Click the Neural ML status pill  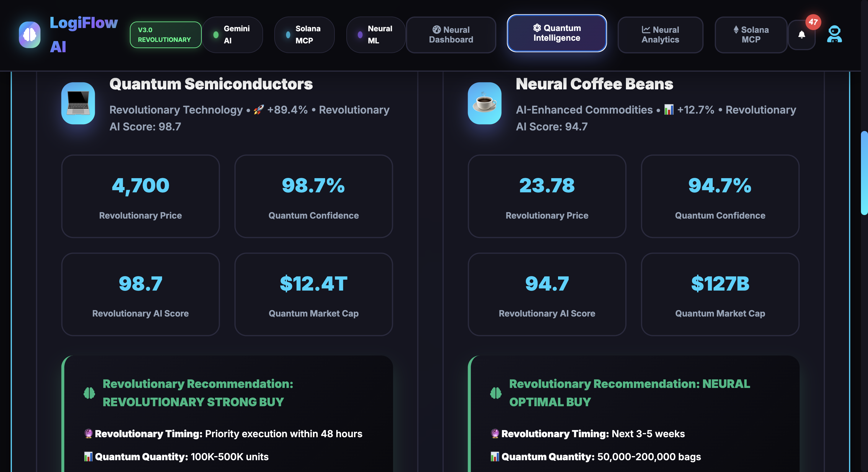376,35
